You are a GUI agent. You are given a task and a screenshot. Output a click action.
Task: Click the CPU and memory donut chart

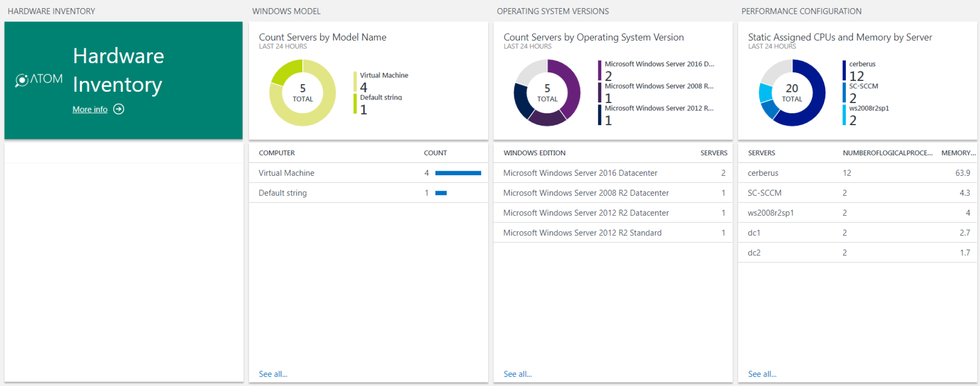tap(792, 93)
